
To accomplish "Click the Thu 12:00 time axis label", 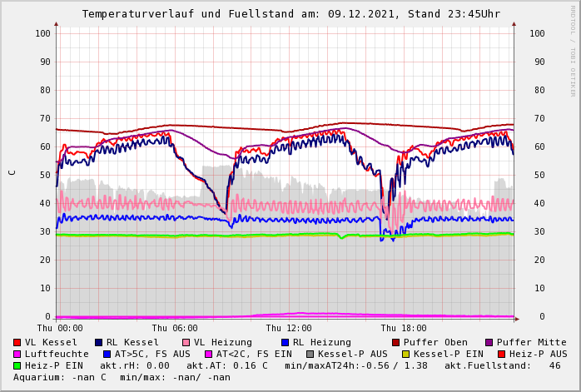I will click(x=289, y=329).
